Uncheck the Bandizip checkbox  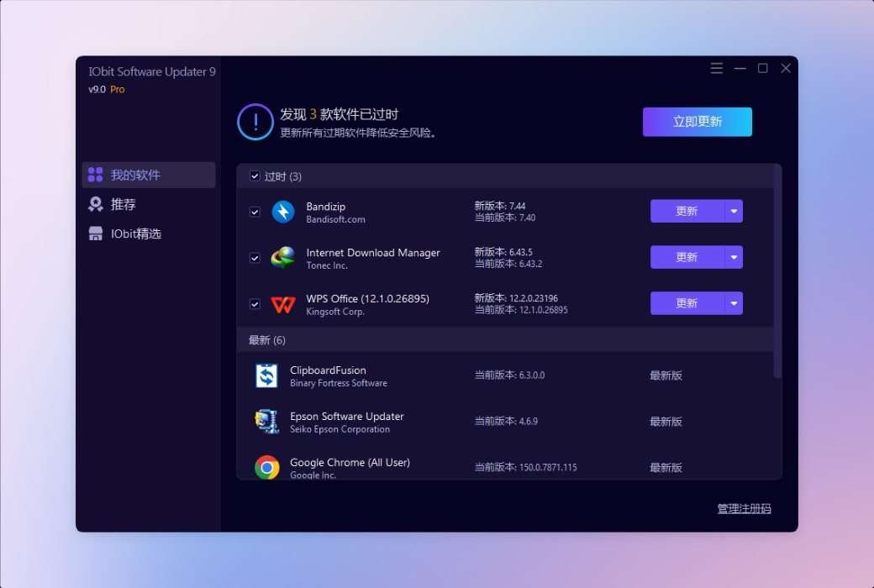[255, 212]
